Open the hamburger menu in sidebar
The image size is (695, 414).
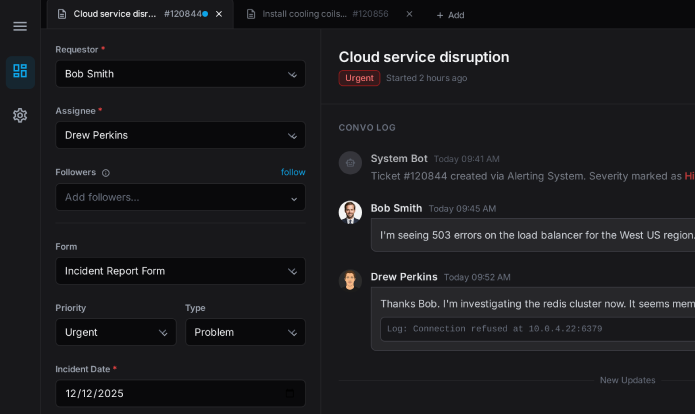click(x=20, y=26)
